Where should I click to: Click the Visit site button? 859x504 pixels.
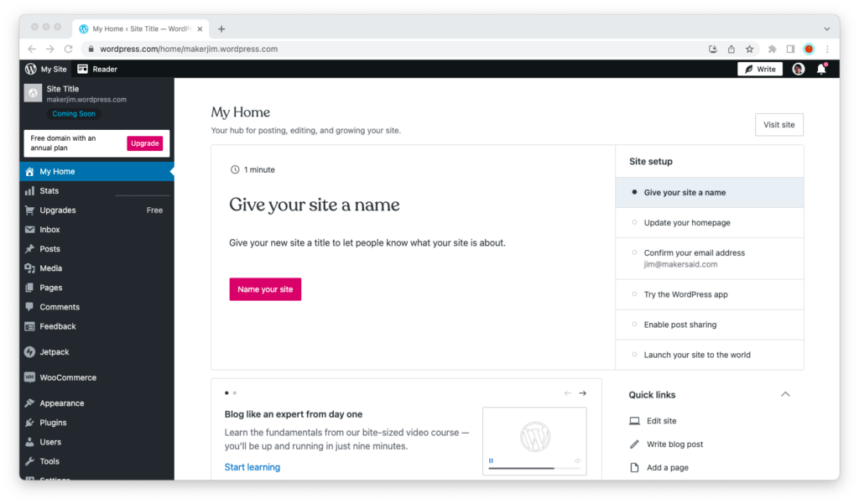point(779,125)
